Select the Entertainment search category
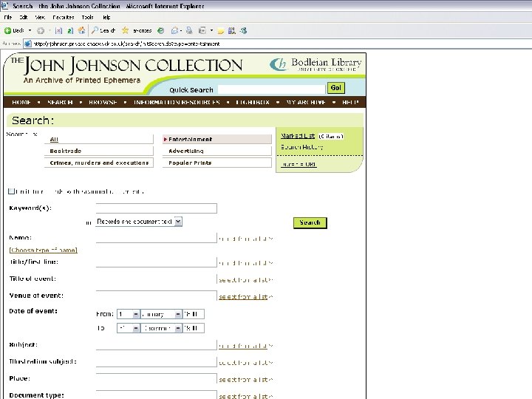Image resolution: width=532 pixels, height=399 pixels. (x=217, y=139)
